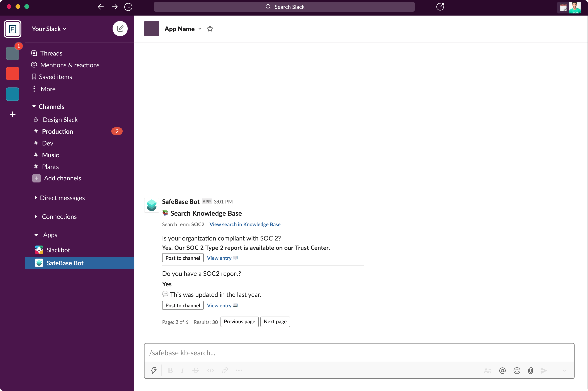Click the shortcuts lightning bolt icon
Image resolution: width=588 pixels, height=391 pixels.
(154, 370)
